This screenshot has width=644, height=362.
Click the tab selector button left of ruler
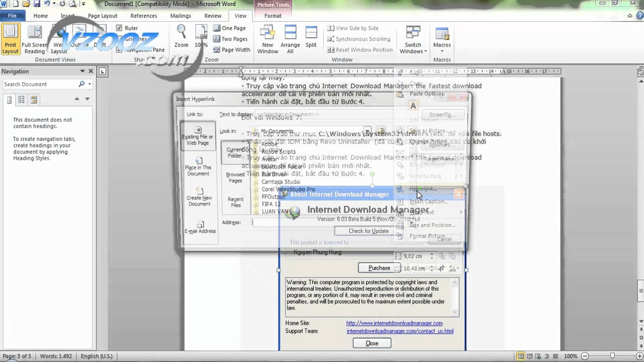coord(103,71)
